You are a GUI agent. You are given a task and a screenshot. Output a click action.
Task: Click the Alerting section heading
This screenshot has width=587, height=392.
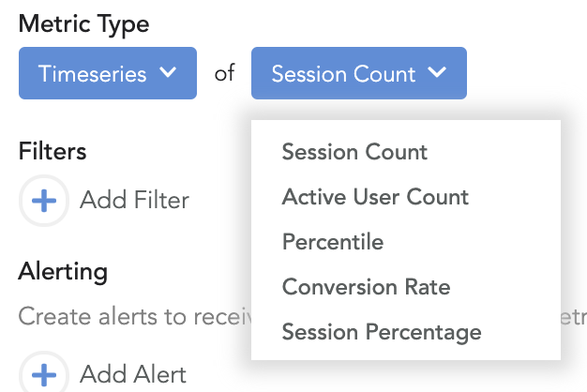click(x=63, y=272)
